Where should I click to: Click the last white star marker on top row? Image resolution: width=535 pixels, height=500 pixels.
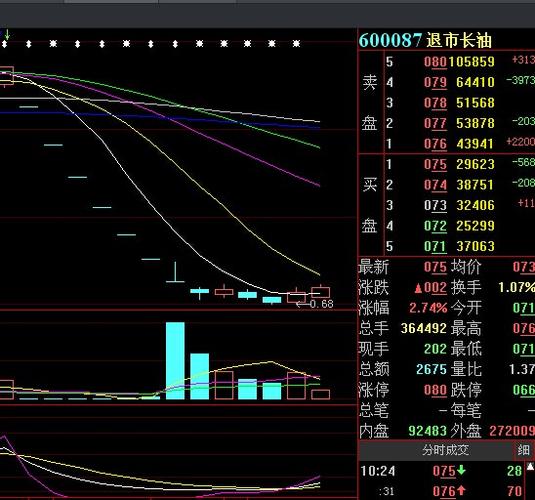click(x=296, y=44)
